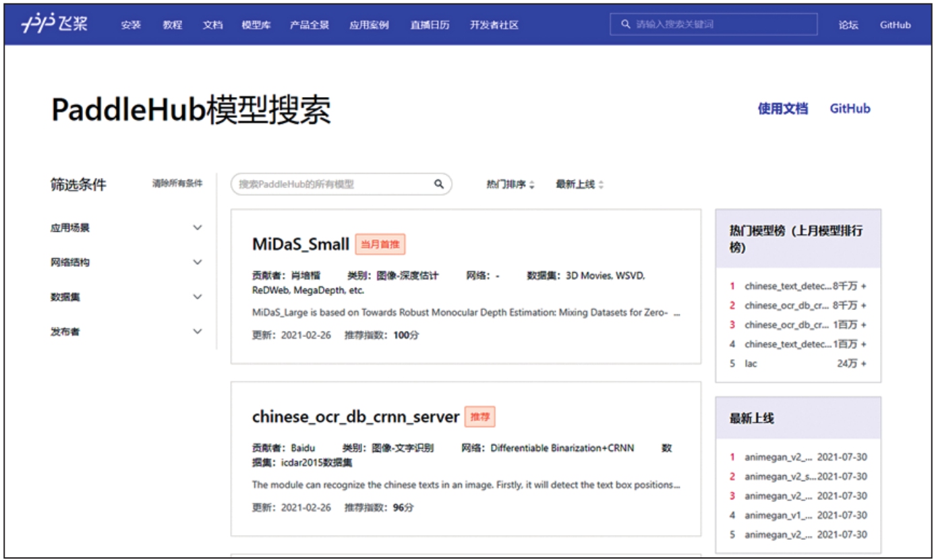Screen dimensions: 936x560
Task: Click network 'Differentiable Binarization+CRNN' text
Action: pos(562,448)
